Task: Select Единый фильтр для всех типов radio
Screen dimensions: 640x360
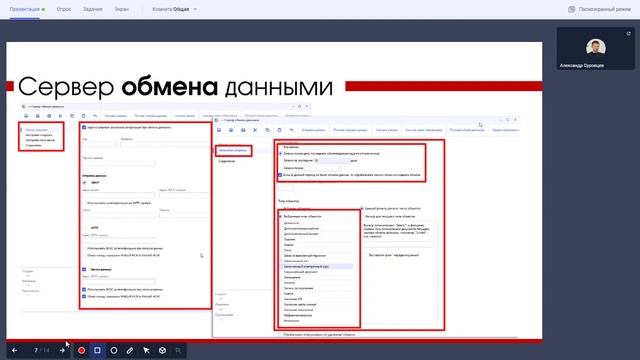Action: tap(362, 209)
